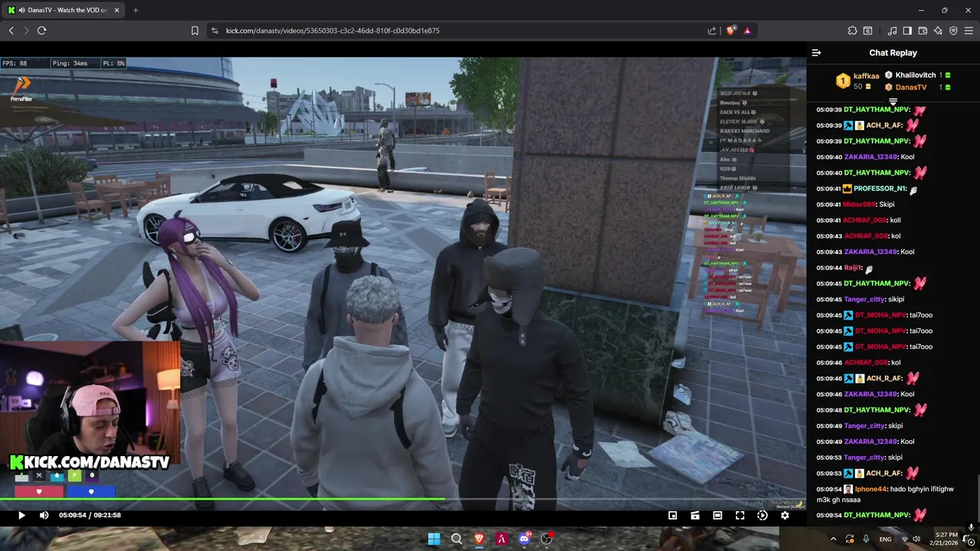Open the tab search icon
980x551 pixels.
click(x=867, y=31)
